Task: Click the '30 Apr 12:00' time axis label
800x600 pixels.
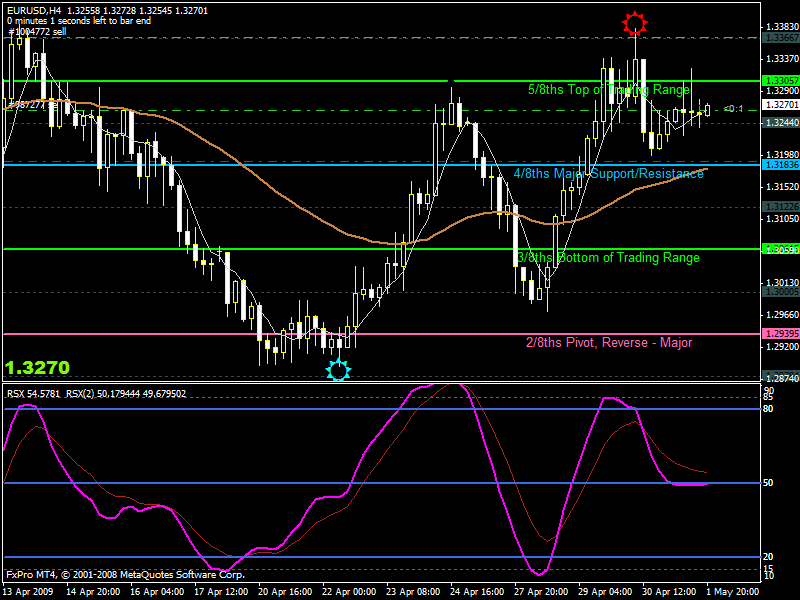Action: (669, 592)
